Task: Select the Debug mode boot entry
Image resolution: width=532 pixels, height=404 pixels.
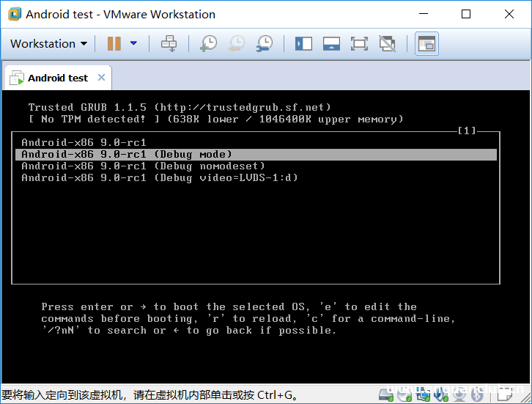Action: point(256,155)
